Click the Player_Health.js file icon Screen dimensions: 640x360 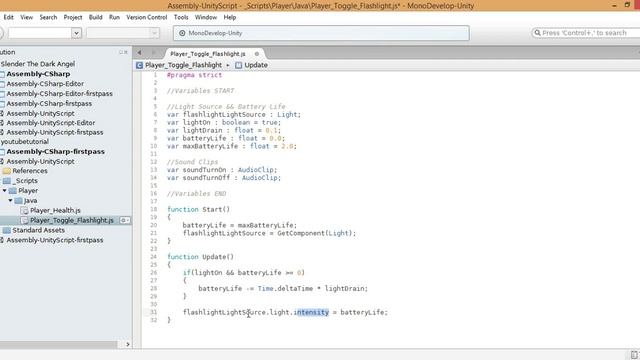(x=24, y=211)
